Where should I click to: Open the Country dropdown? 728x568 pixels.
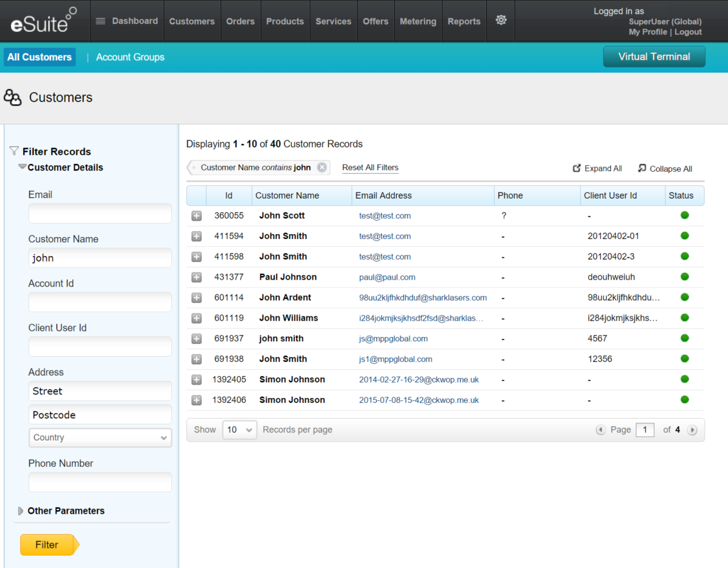(100, 438)
